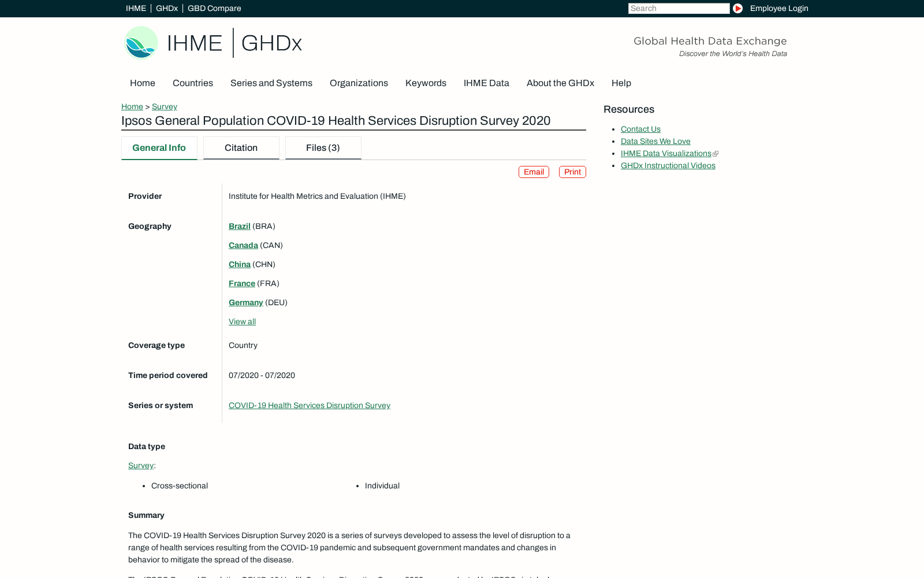Open Employee Login
The height and width of the screenshot is (578, 924).
coord(779,8)
